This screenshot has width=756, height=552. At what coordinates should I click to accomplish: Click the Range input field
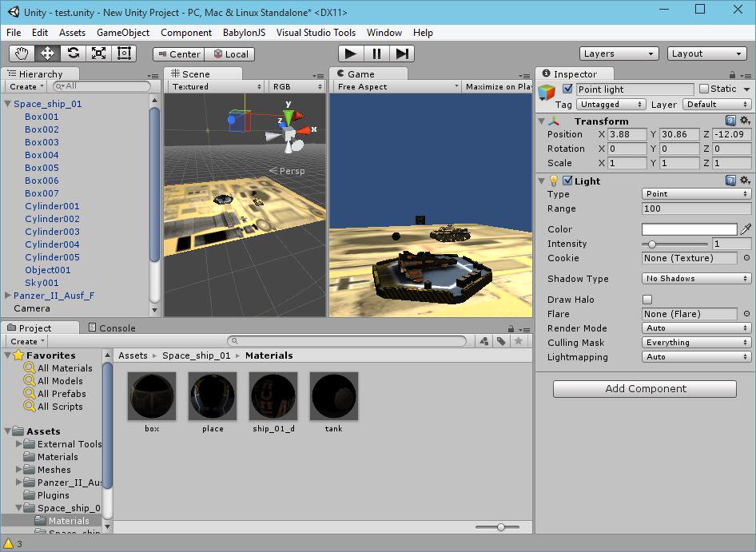click(696, 208)
